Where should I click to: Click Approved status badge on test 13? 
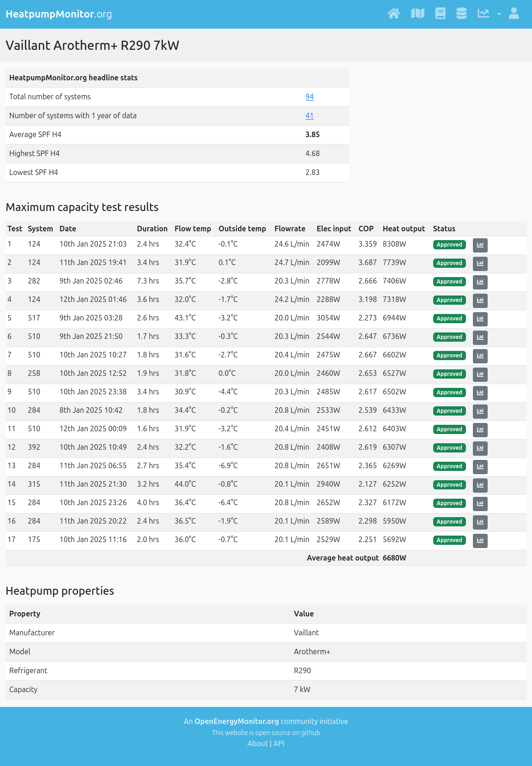449,466
